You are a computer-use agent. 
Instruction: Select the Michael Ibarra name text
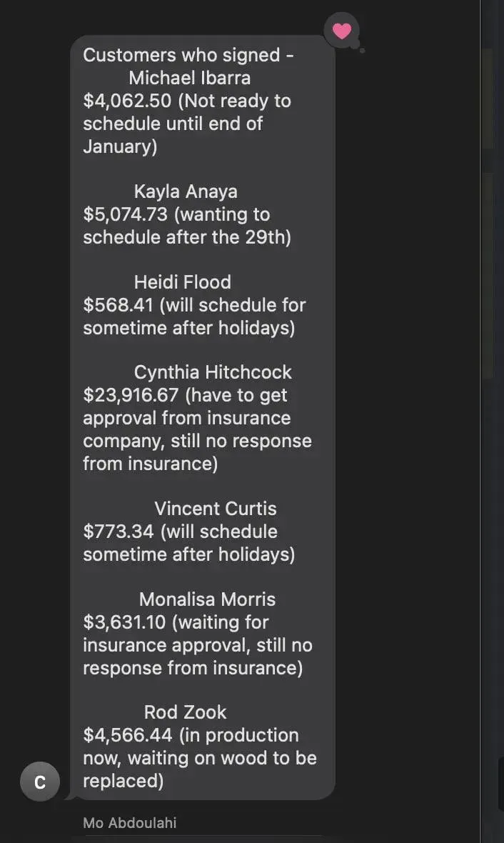click(190, 78)
